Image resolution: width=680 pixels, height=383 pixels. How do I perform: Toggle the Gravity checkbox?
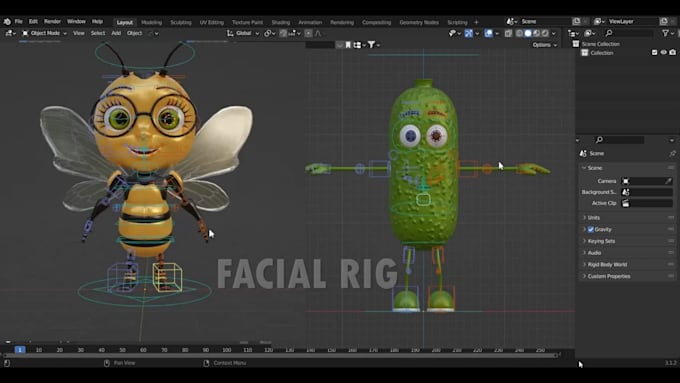pyautogui.click(x=591, y=229)
